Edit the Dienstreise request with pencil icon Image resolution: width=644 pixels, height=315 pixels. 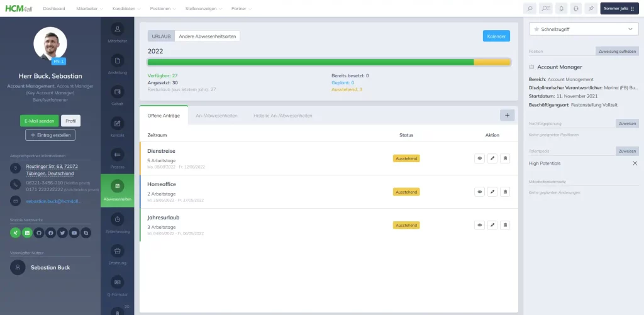click(492, 158)
